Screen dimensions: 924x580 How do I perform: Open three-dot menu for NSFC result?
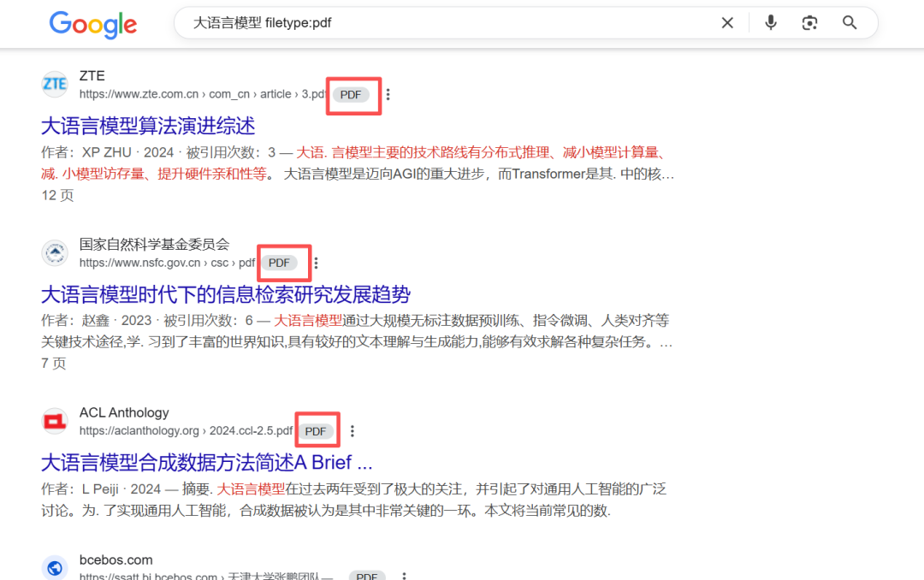(317, 263)
